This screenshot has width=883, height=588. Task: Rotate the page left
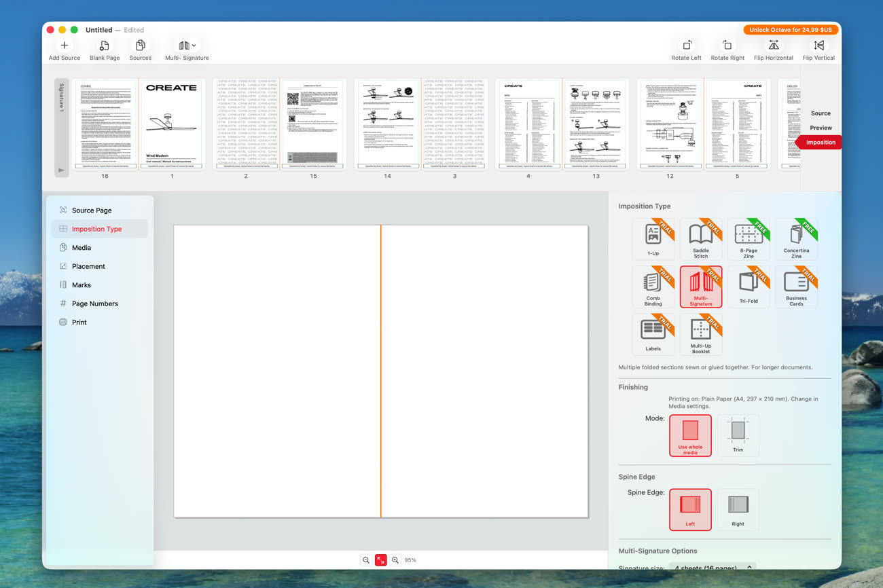[x=686, y=45]
